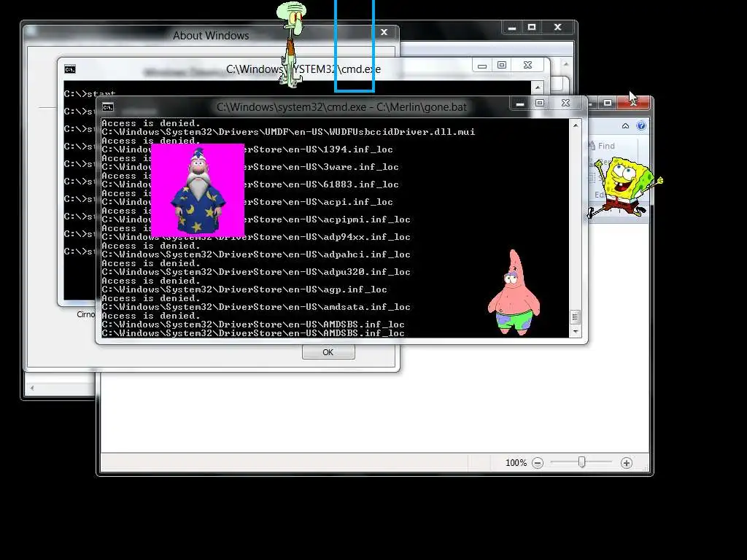The width and height of the screenshot is (747, 560).
Task: Click OK in the About Windows dialog
Action: [x=328, y=352]
